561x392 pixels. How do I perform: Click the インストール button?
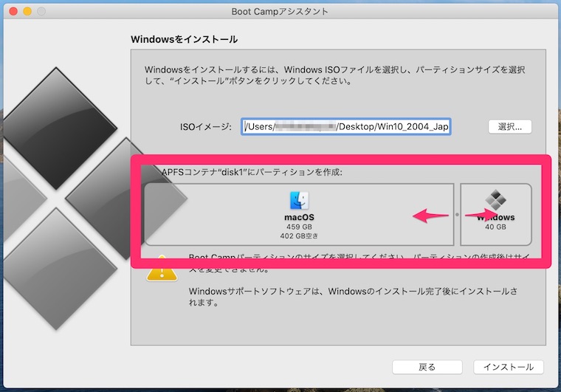[x=509, y=367]
